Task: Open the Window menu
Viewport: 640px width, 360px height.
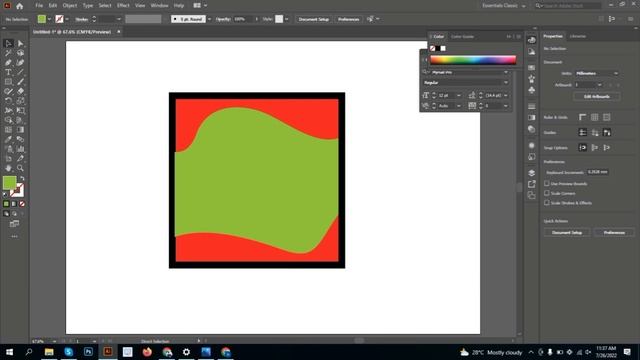Action: 159,6
